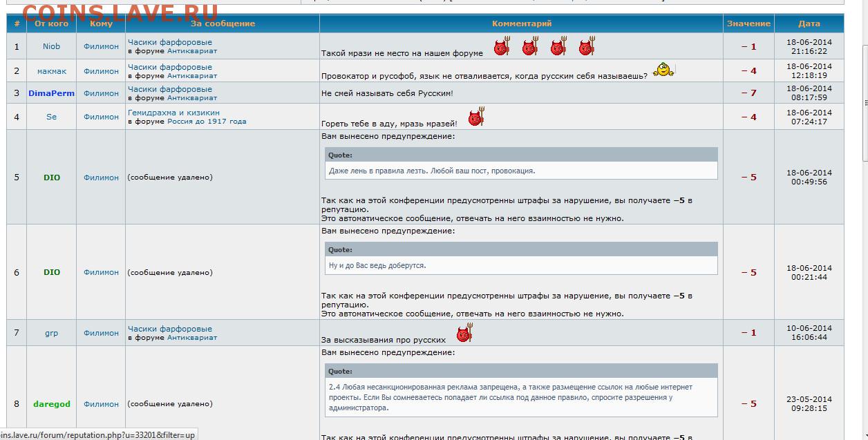Viewport: 868px width, 440px height.
Task: Click the Комментарий column header
Action: point(522,23)
